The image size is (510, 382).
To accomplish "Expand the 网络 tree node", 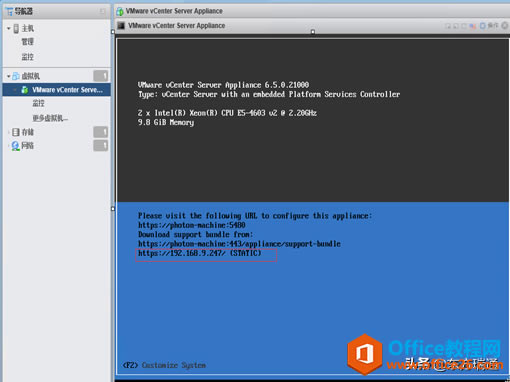I will point(9,146).
